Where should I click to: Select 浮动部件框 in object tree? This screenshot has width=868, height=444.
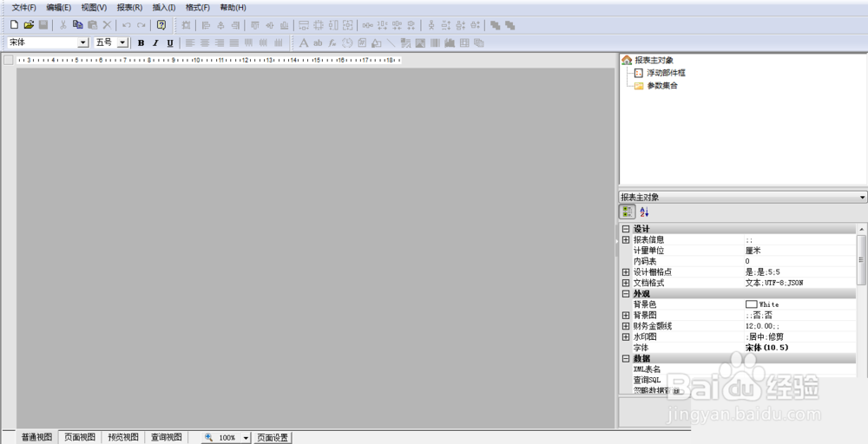pos(666,73)
